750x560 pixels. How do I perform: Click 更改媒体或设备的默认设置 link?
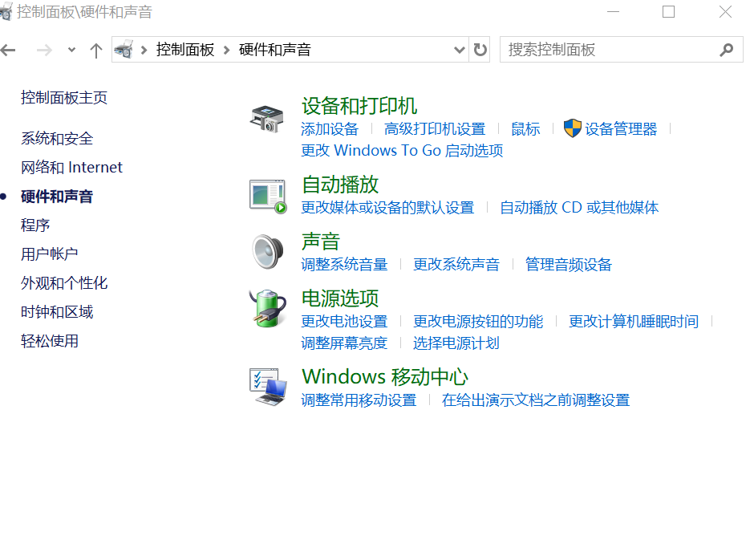click(x=387, y=208)
